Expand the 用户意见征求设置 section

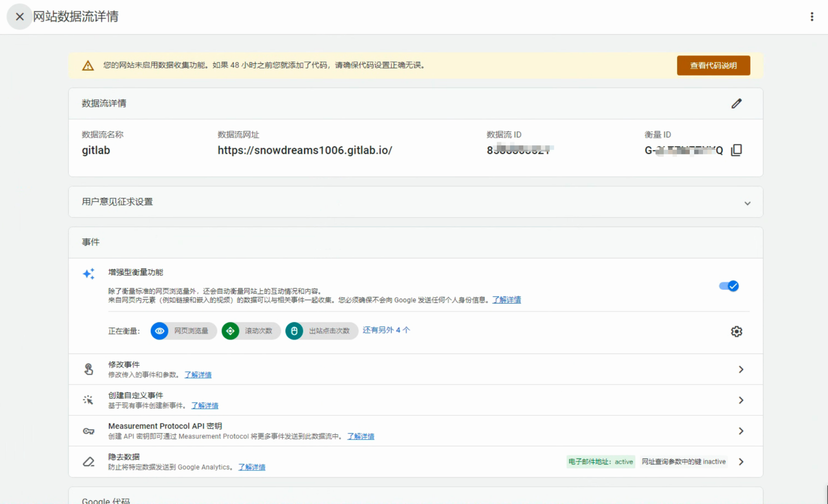[x=747, y=203]
